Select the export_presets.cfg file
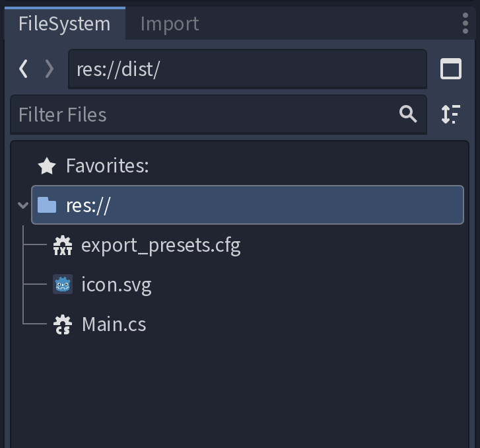480x448 pixels. (x=160, y=246)
